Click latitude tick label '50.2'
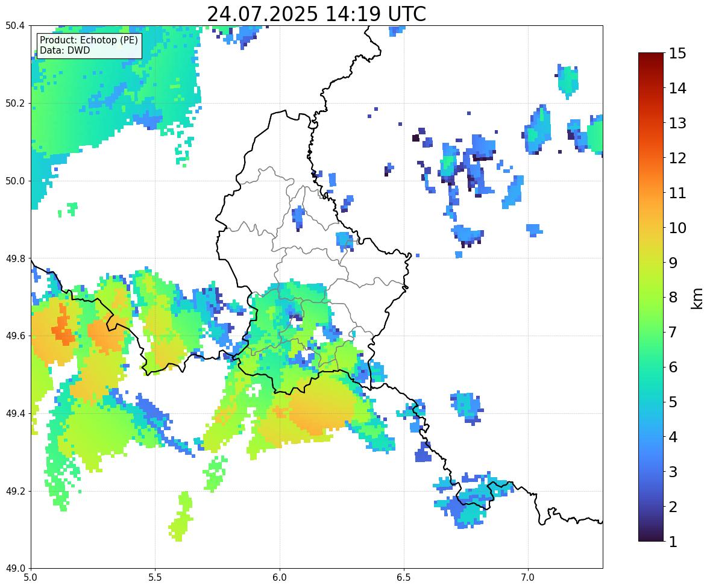 click(x=15, y=103)
